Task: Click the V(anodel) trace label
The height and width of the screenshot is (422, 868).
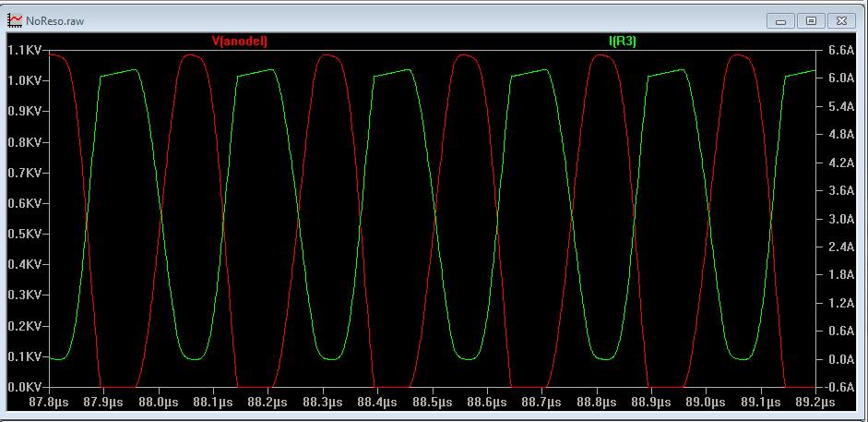Action: [x=240, y=41]
